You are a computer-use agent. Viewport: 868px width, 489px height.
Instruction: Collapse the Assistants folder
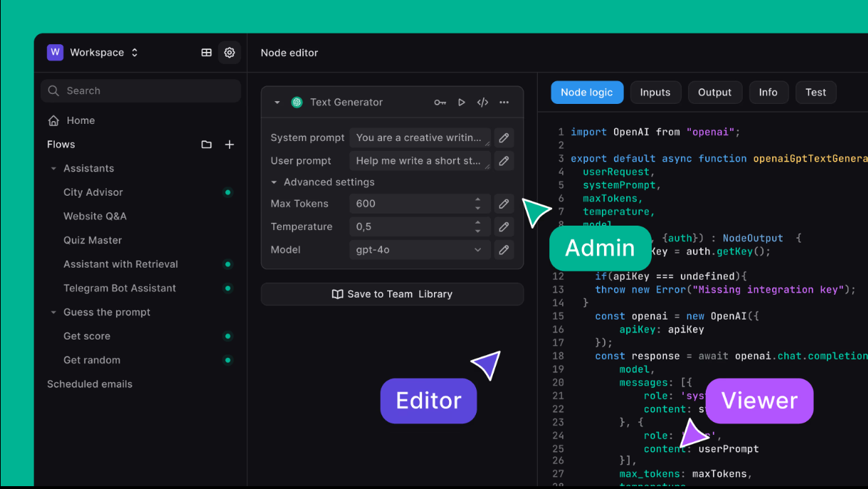click(x=53, y=169)
